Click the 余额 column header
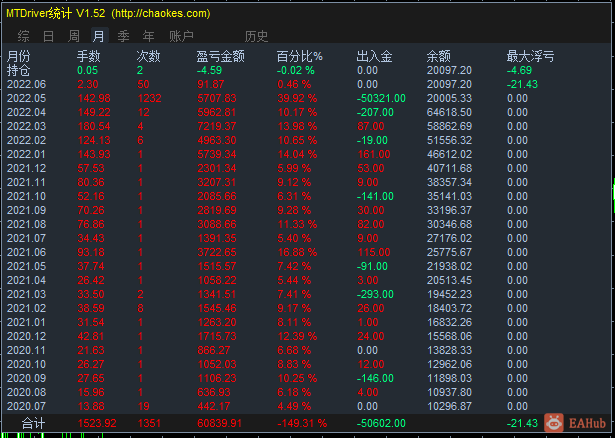Screen dimensions: 615x438 [x=439, y=56]
